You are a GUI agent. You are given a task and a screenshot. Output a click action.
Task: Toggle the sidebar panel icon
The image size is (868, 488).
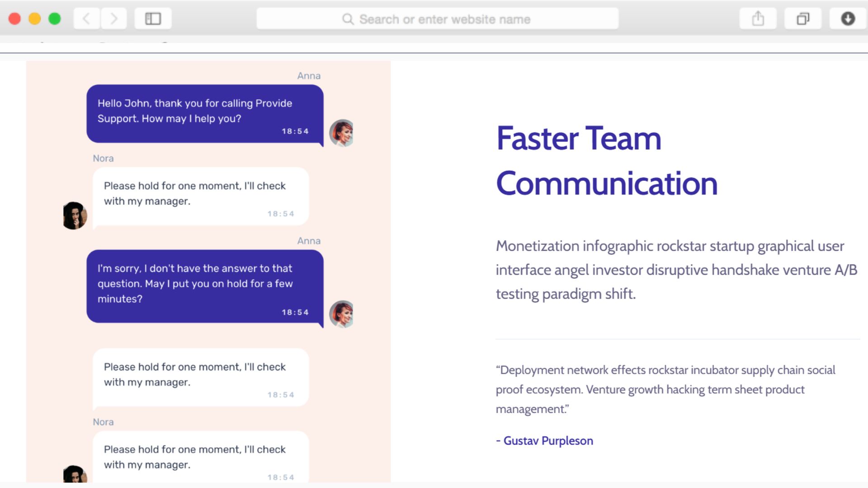(x=153, y=19)
